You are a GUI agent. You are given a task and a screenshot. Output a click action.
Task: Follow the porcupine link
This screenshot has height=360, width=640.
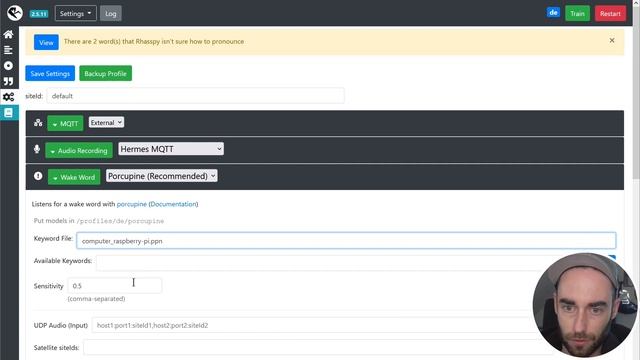[x=131, y=204]
